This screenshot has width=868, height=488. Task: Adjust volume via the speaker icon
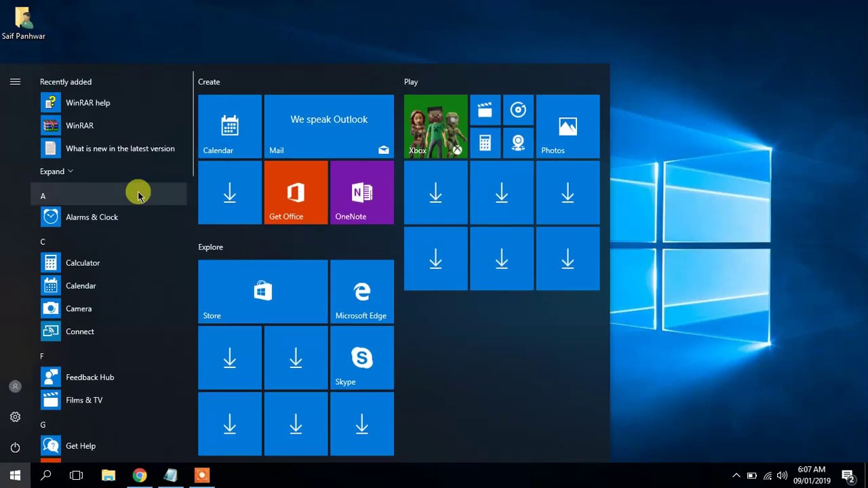coord(782,475)
